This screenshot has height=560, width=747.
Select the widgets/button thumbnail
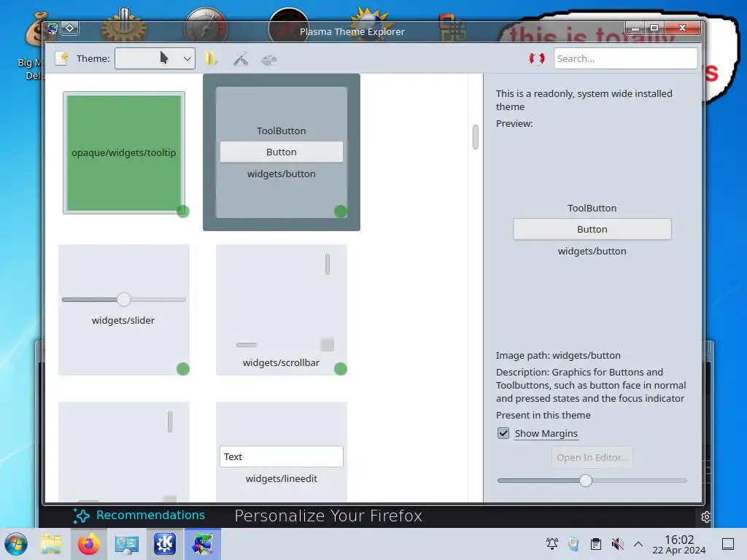pyautogui.click(x=282, y=152)
